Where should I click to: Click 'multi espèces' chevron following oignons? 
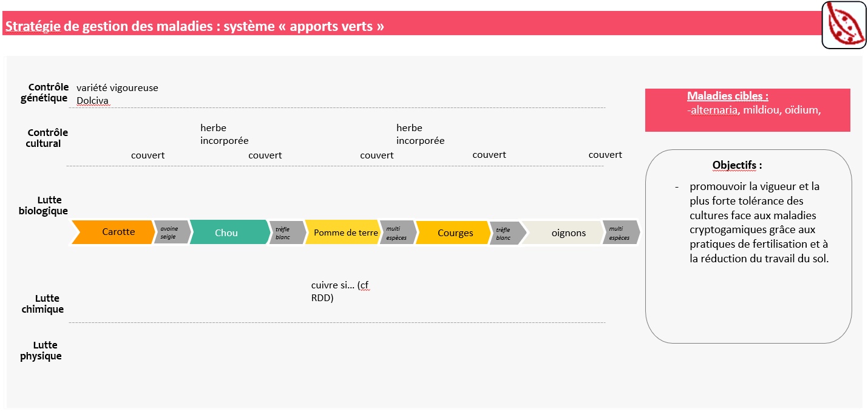pyautogui.click(x=621, y=233)
